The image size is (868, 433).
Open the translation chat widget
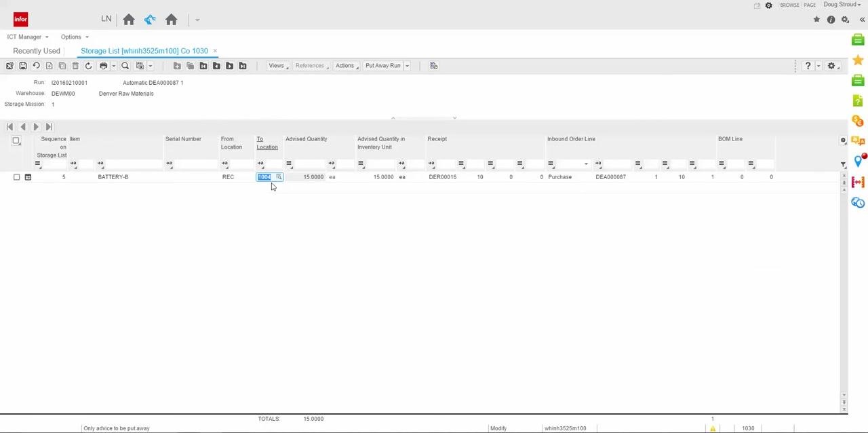point(858,141)
